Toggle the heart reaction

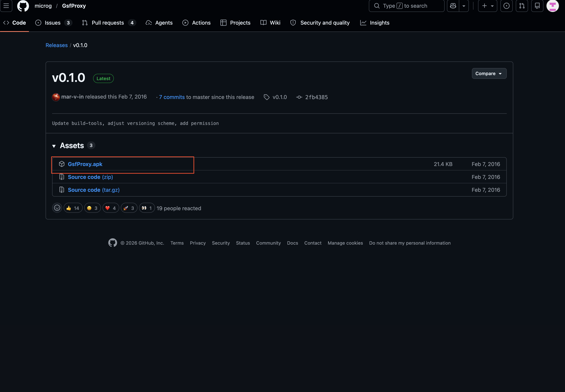pos(111,208)
